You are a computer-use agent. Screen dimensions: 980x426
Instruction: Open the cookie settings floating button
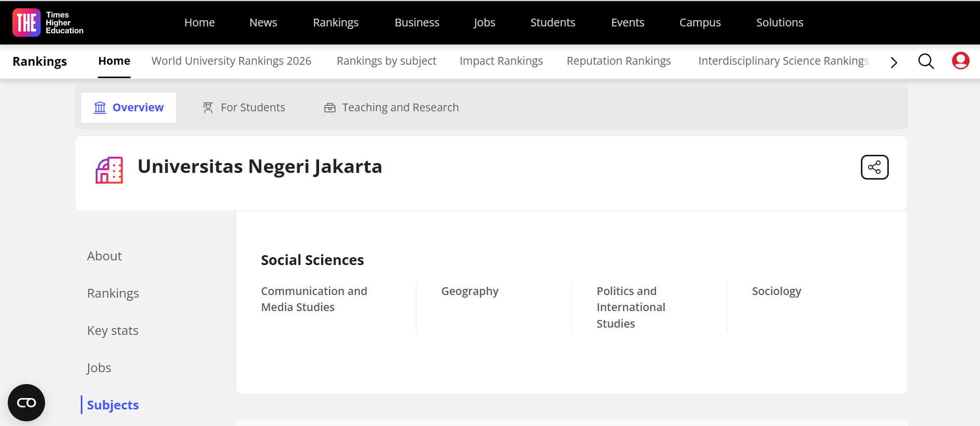(26, 402)
